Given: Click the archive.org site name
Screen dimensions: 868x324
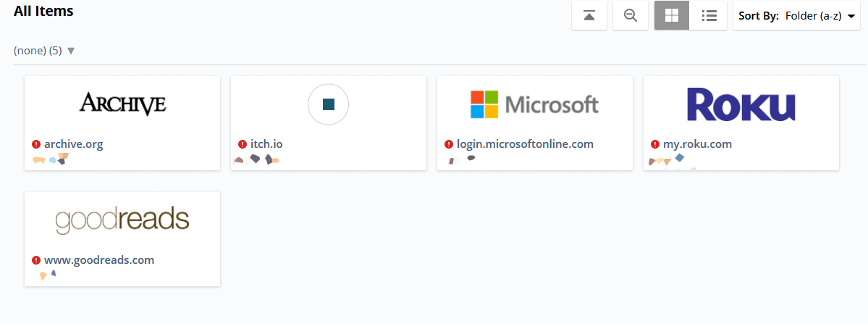Looking at the screenshot, I should [x=74, y=144].
